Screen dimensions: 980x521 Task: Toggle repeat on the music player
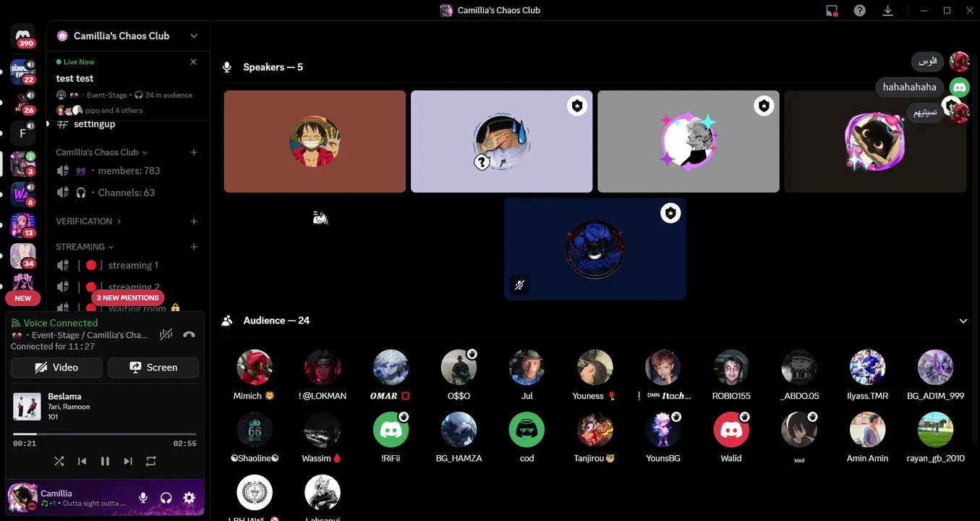pos(150,461)
